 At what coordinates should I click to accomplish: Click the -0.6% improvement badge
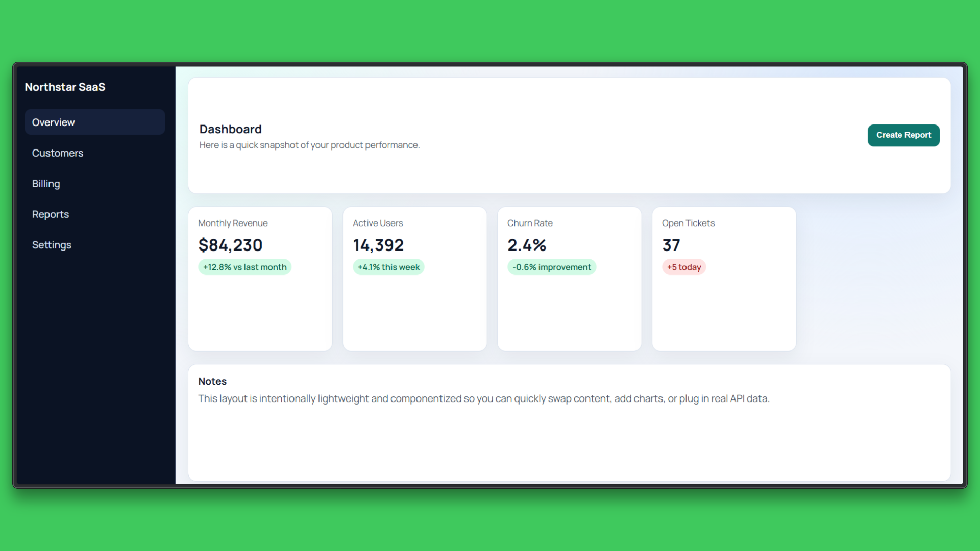click(551, 267)
